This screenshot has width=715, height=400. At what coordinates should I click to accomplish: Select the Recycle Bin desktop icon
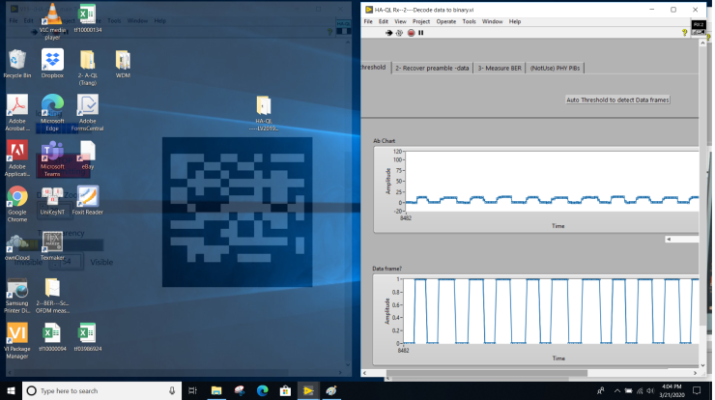click(17, 63)
